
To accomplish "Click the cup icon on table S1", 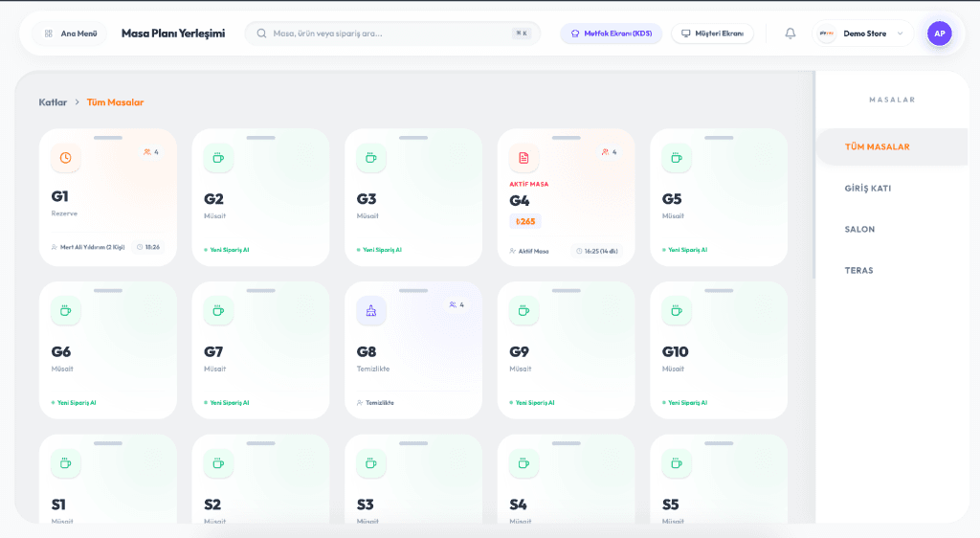I will pyautogui.click(x=66, y=463).
